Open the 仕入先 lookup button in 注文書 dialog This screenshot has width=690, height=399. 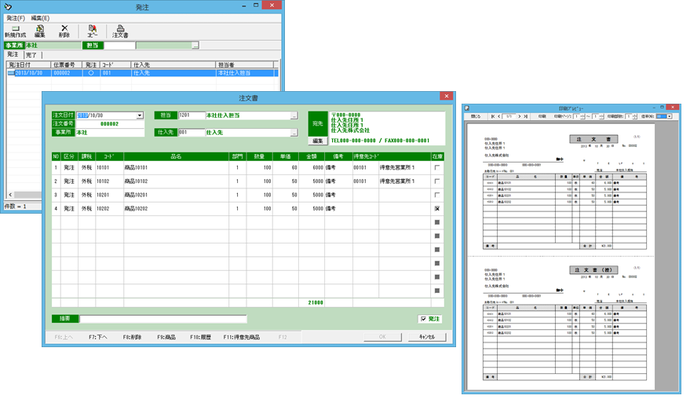294,132
